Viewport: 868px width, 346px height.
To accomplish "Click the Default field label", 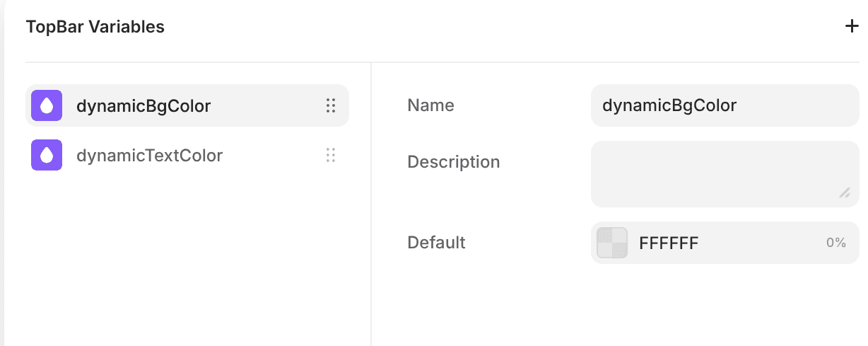I will pos(436,243).
